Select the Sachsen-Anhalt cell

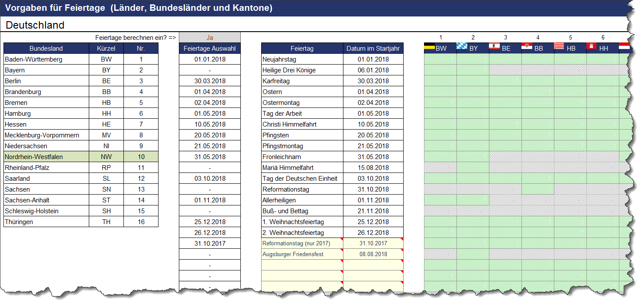tap(46, 200)
